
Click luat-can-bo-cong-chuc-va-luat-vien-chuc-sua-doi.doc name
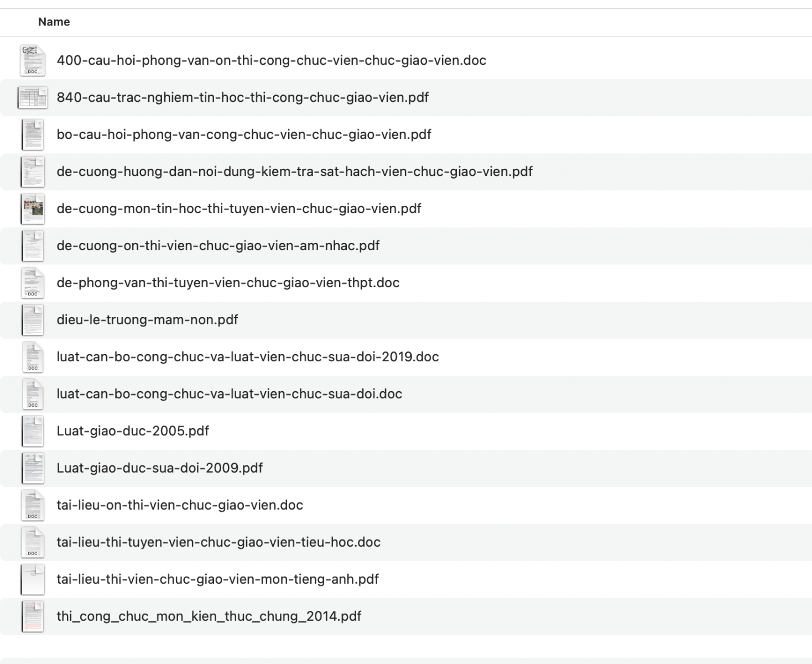(230, 394)
